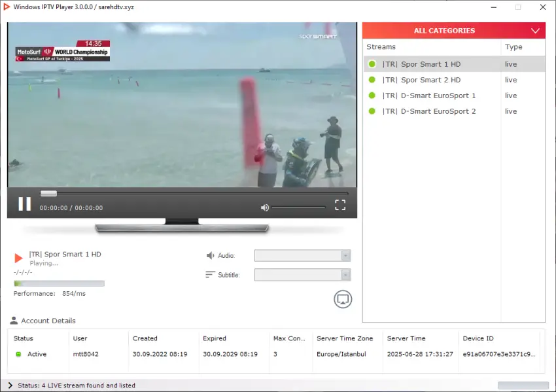The width and height of the screenshot is (556, 392).
Task: Click the red play icon beside the stream name
Action: click(18, 258)
